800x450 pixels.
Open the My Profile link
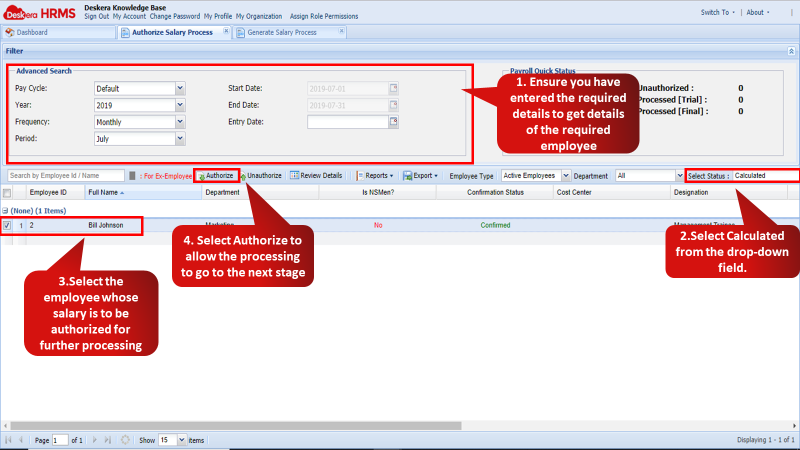tap(218, 16)
